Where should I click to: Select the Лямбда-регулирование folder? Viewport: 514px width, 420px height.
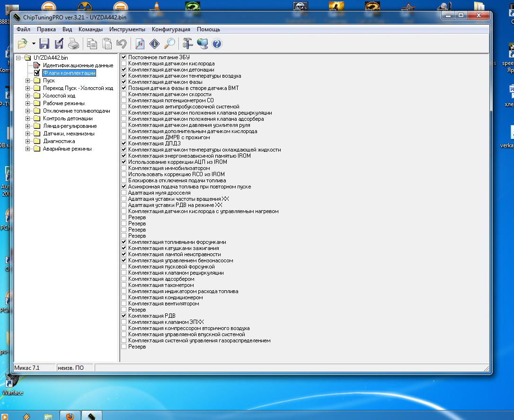(x=70, y=126)
